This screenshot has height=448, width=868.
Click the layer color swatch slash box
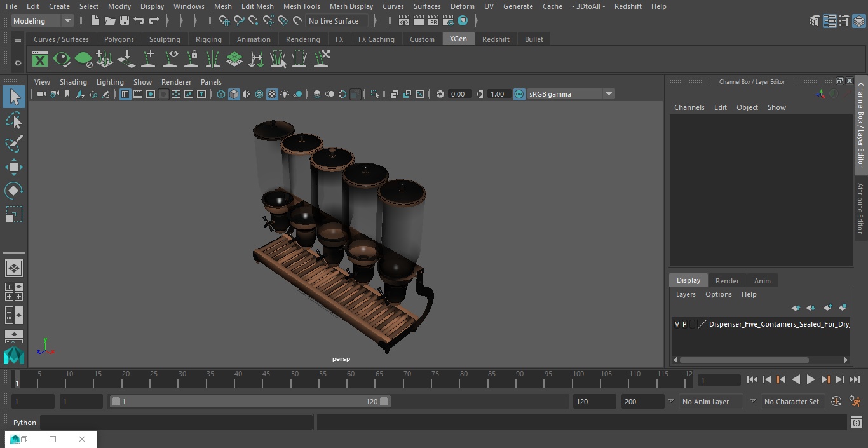pos(702,324)
